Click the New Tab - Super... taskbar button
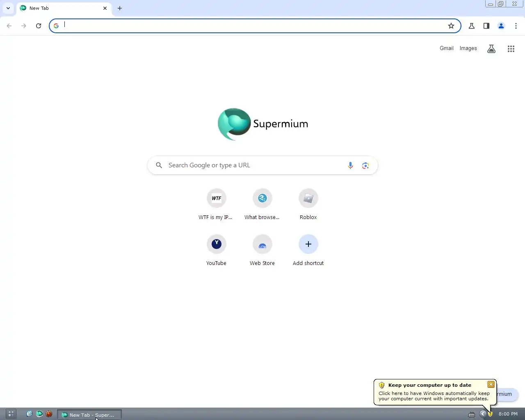The width and height of the screenshot is (525, 420). (x=89, y=415)
